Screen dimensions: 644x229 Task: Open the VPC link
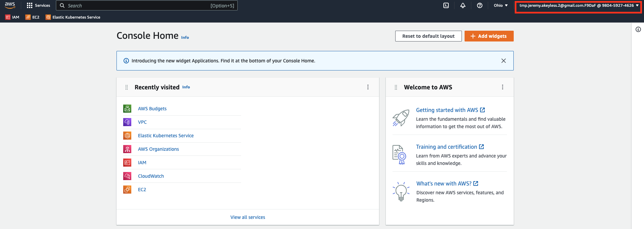142,122
